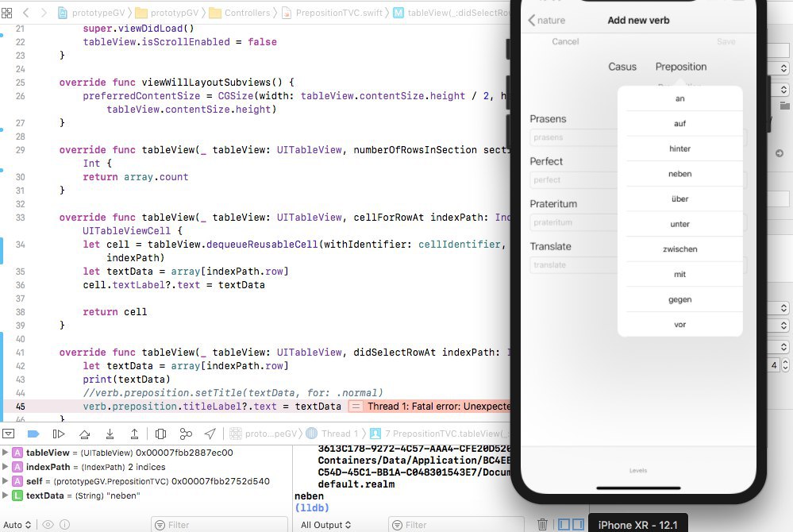793x532 pixels.
Task: Open the tableView(_:didSelectRow method breadcrumb
Action: point(452,13)
